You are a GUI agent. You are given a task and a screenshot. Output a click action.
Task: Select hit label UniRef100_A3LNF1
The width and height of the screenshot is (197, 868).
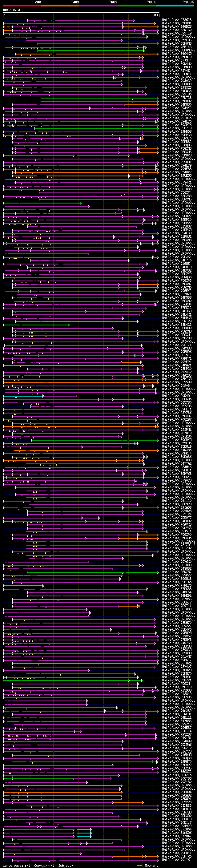(x=177, y=74)
